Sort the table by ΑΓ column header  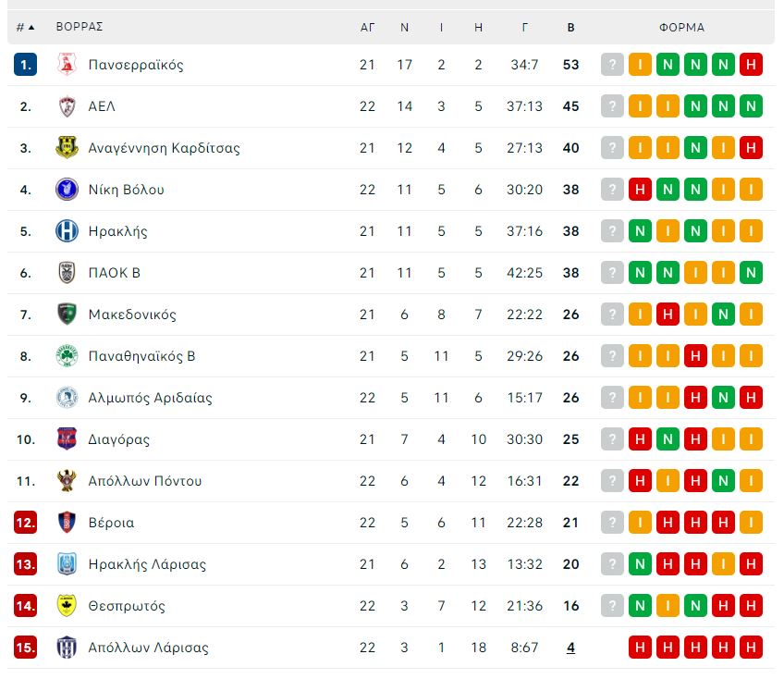[368, 28]
